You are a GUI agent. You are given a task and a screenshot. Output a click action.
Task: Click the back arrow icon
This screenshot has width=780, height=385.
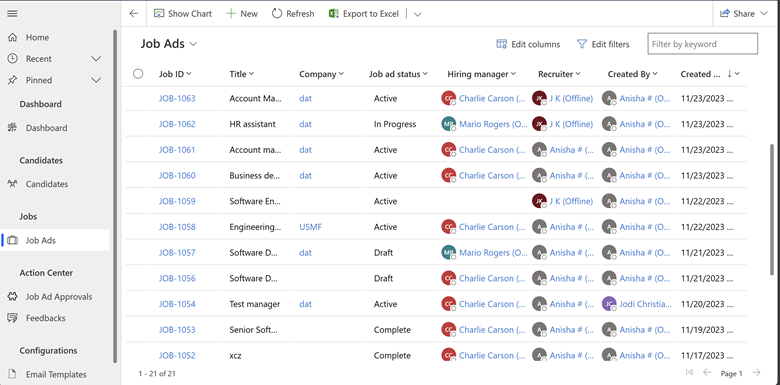[x=133, y=13]
